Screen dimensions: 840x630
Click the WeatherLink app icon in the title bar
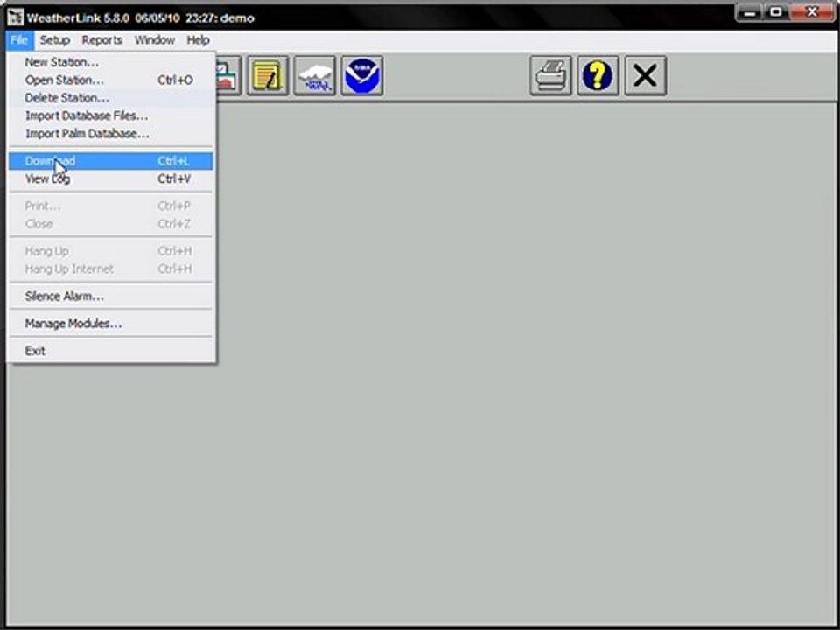point(15,17)
